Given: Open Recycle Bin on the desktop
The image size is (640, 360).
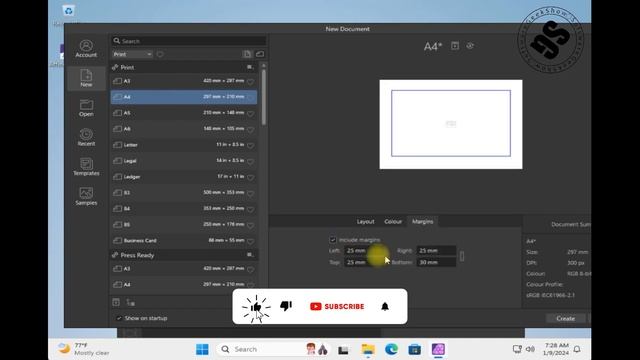Looking at the screenshot, I should tap(68, 11).
